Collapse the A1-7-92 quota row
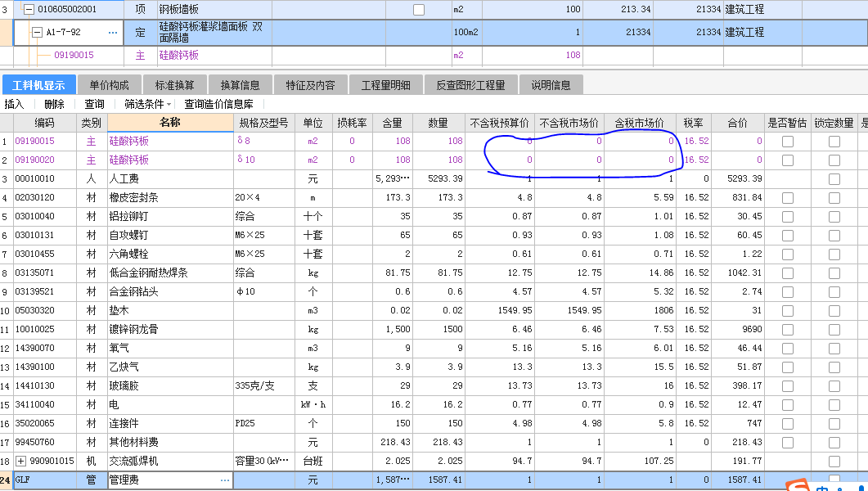 click(x=37, y=33)
